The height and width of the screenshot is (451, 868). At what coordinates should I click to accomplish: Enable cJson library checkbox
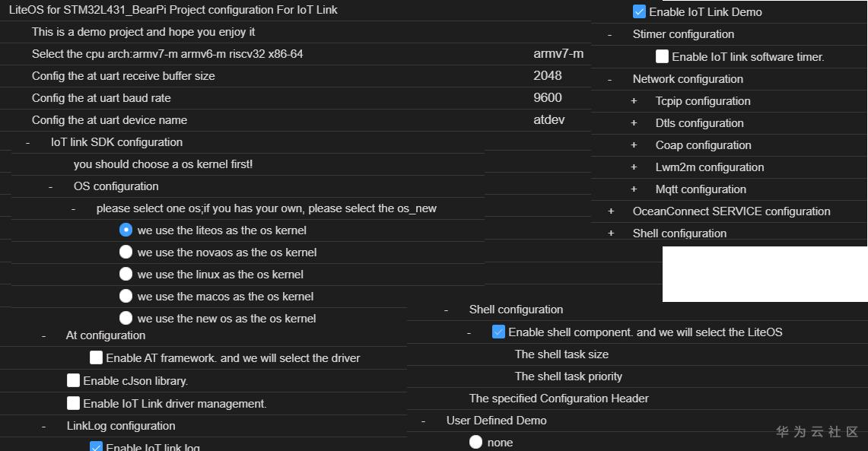coord(74,380)
